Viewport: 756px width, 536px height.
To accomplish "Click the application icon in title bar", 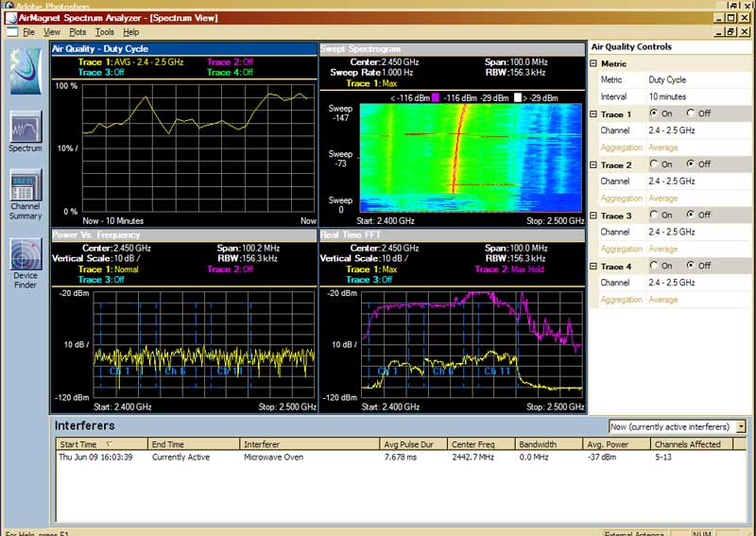I will click(x=11, y=18).
